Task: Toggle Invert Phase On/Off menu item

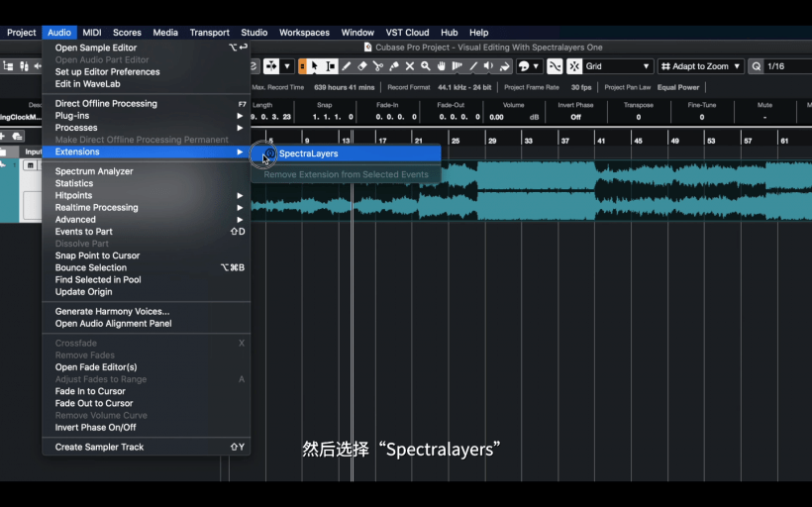Action: point(148,427)
